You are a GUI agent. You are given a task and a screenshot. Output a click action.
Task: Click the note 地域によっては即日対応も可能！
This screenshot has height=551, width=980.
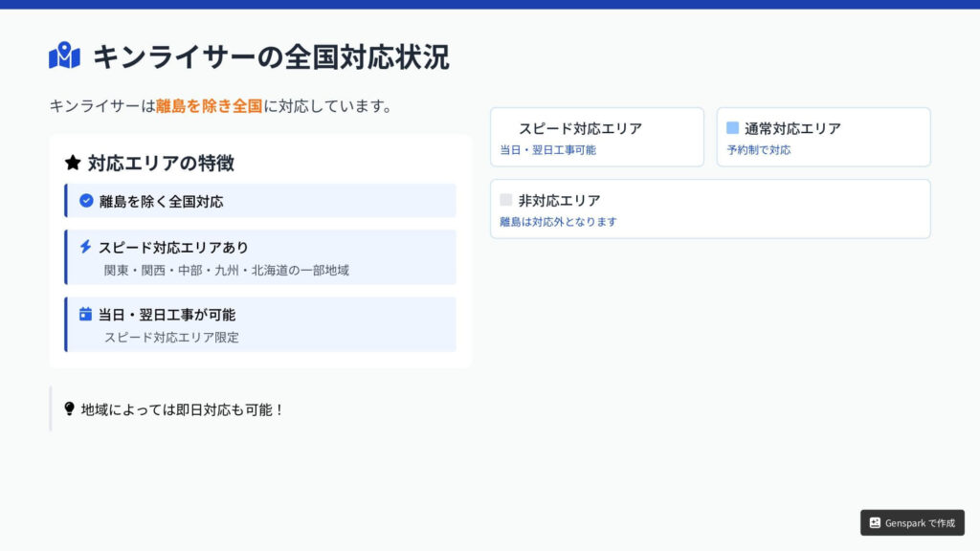(183, 409)
